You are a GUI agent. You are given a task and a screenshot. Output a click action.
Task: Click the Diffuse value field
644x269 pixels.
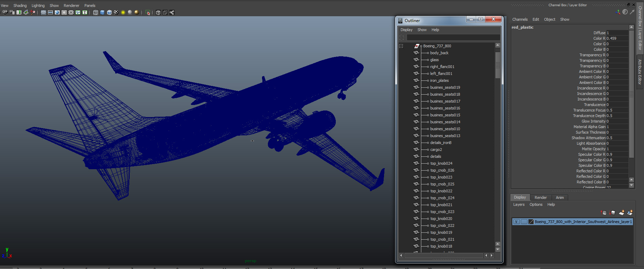pyautogui.click(x=617, y=33)
